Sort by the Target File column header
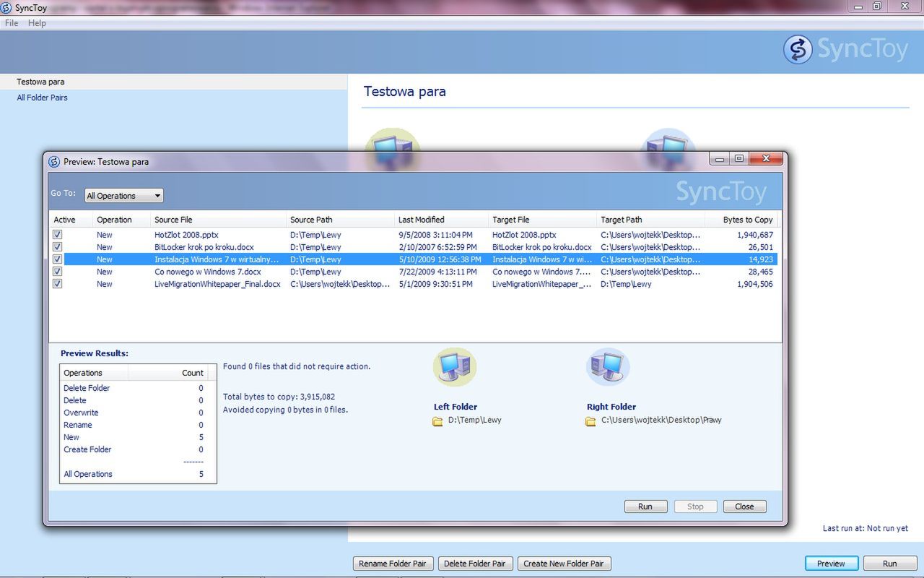 click(542, 220)
